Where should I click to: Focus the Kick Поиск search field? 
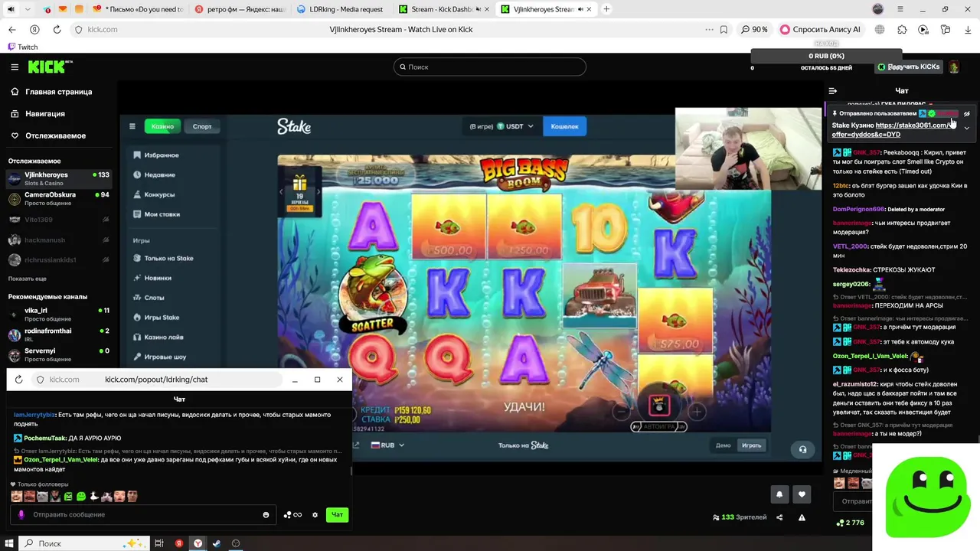[490, 67]
